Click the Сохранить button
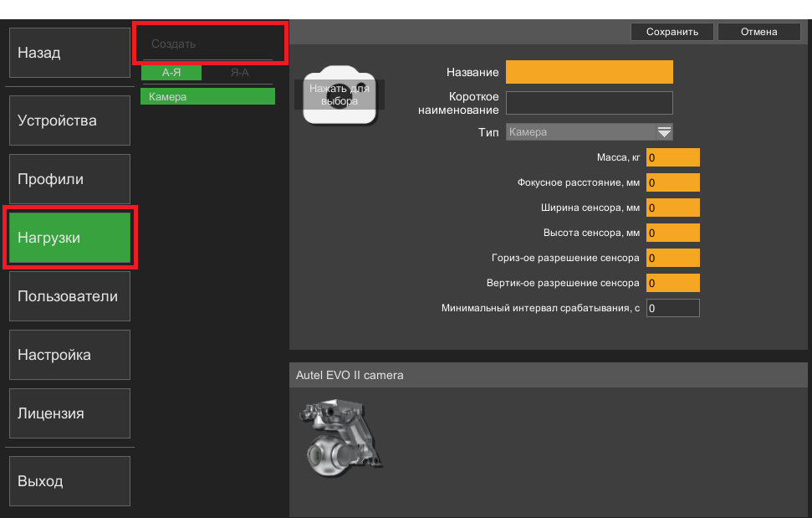 672,32
